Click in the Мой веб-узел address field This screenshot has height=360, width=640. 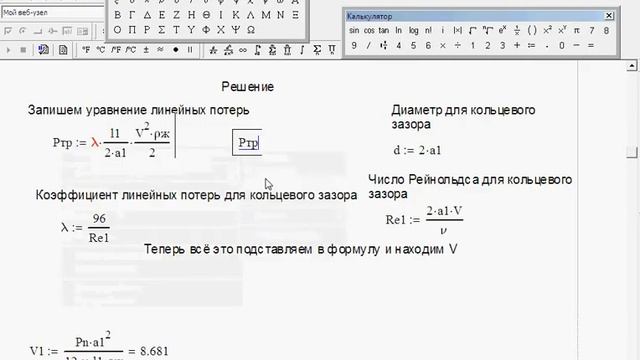point(52,13)
